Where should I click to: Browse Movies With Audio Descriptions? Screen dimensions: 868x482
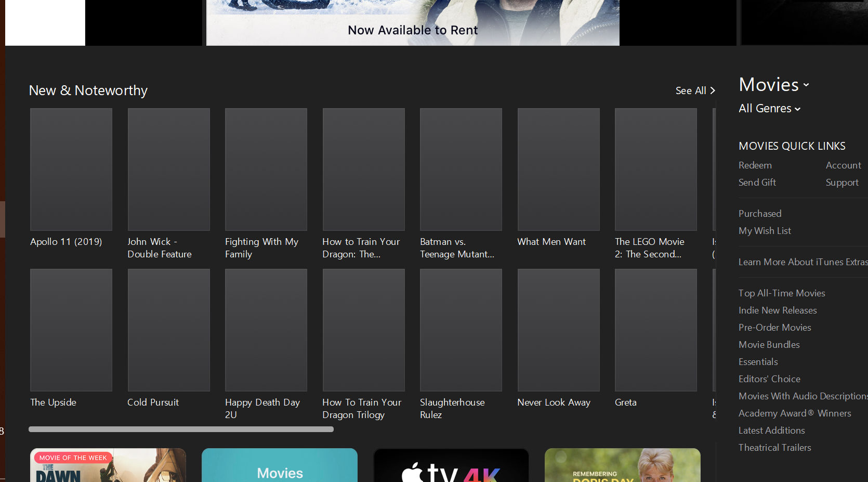click(x=803, y=396)
